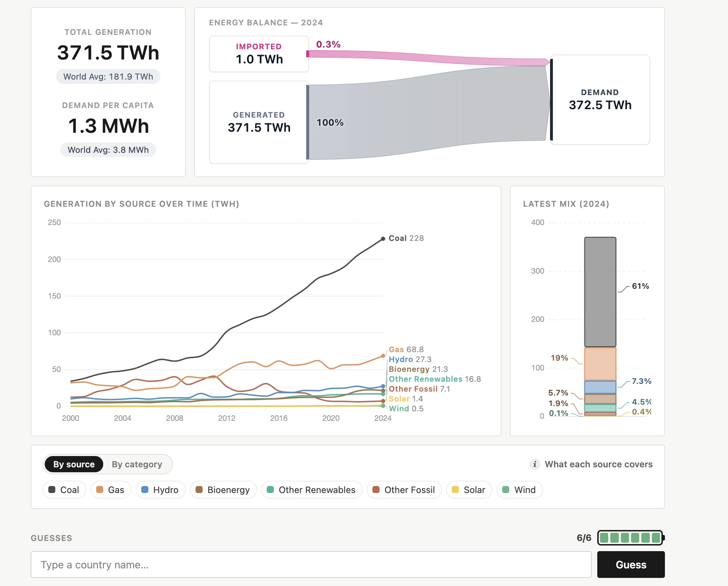
Task: Click the Hydro 27.3 line label
Action: [x=410, y=359]
